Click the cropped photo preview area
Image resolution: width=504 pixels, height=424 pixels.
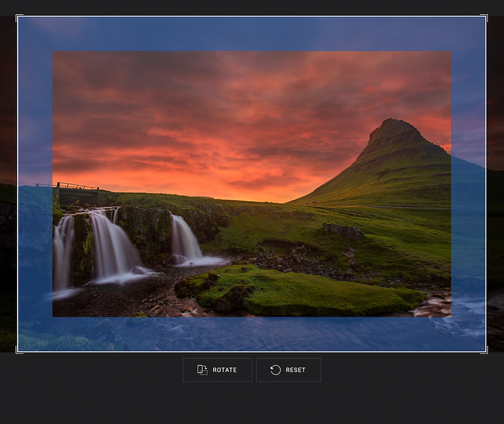pyautogui.click(x=252, y=184)
